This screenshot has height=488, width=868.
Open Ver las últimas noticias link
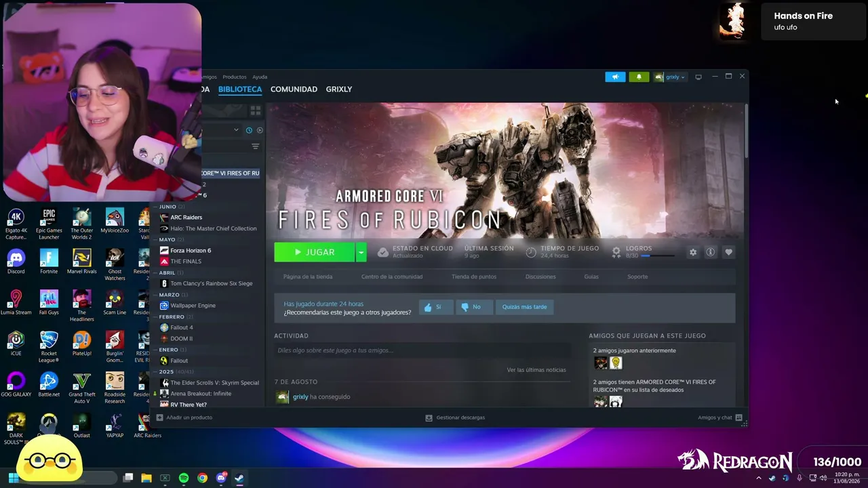pyautogui.click(x=536, y=370)
